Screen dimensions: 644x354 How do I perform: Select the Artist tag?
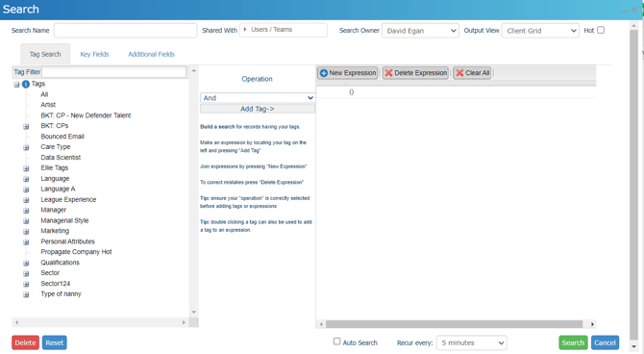pos(48,105)
